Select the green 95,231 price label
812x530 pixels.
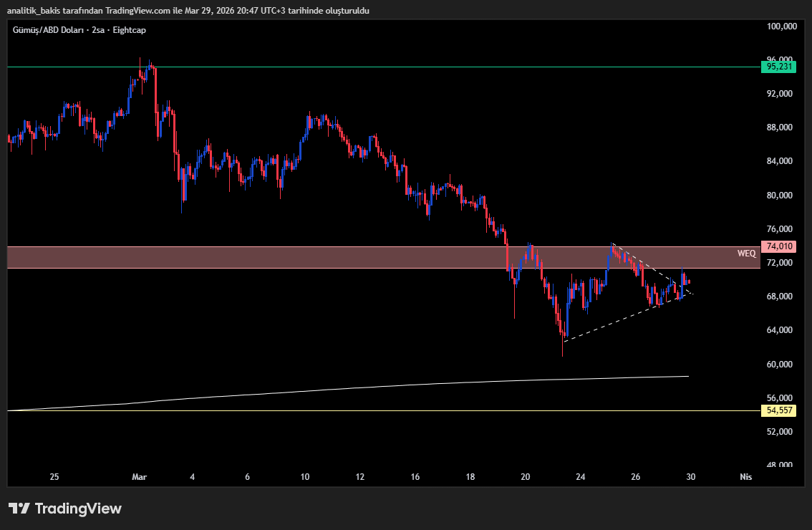click(x=779, y=65)
